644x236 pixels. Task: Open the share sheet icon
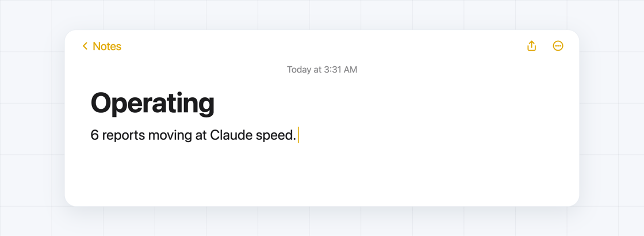coord(531,45)
